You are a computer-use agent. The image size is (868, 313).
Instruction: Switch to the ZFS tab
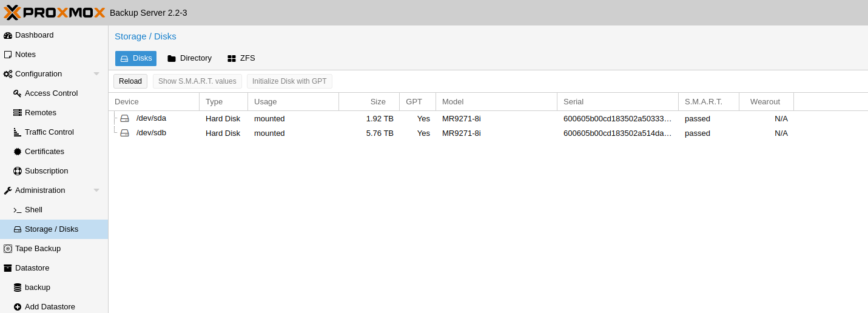(x=241, y=58)
